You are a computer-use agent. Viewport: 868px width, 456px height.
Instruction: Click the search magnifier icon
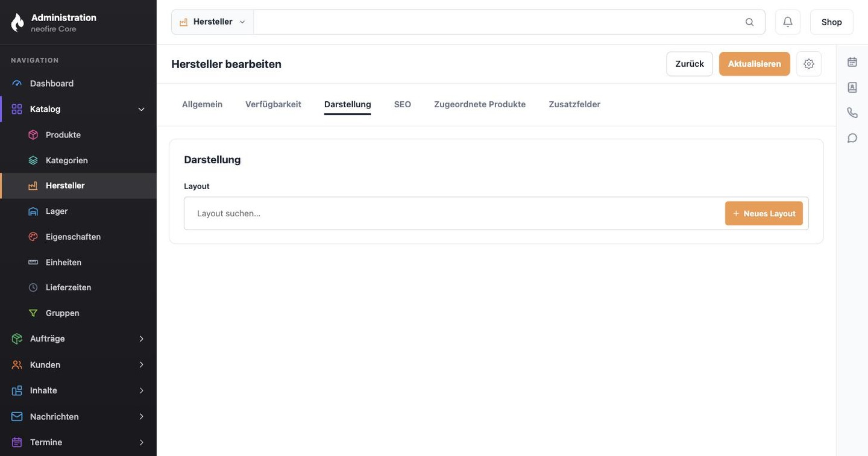pyautogui.click(x=749, y=22)
